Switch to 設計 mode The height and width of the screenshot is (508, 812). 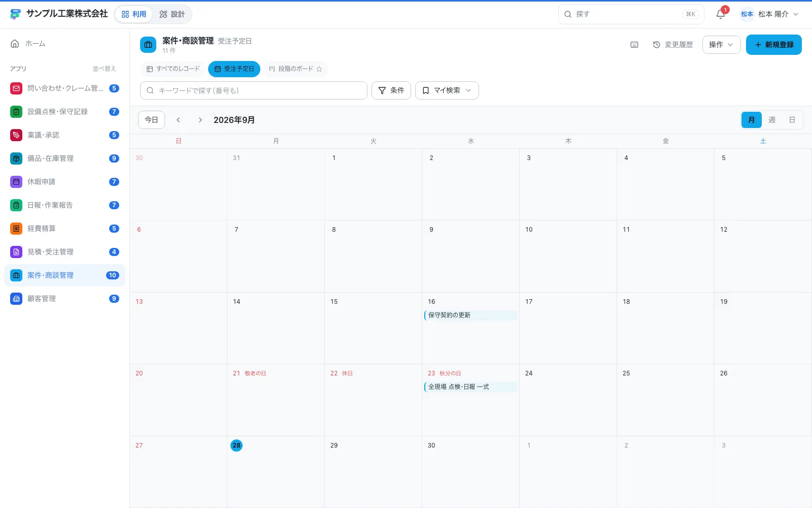coord(172,14)
